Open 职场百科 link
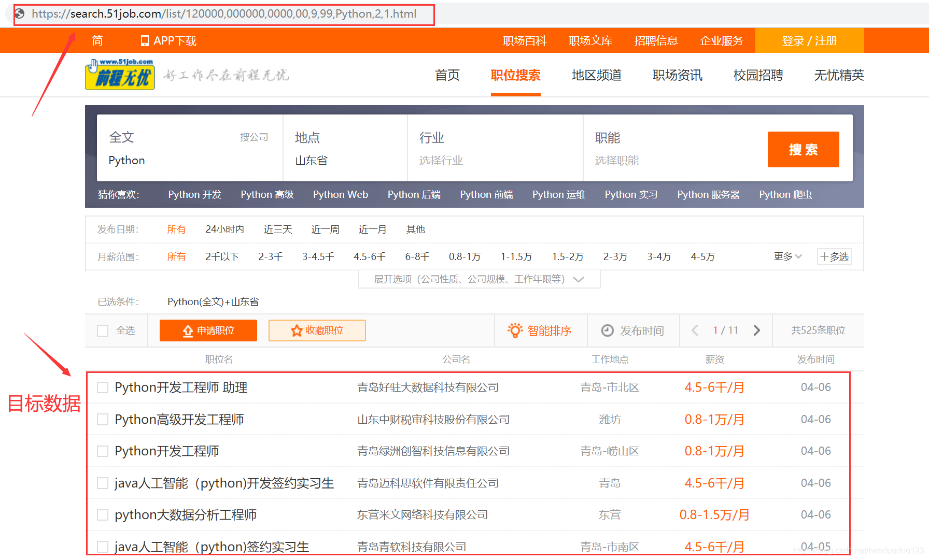The height and width of the screenshot is (560, 929). point(525,41)
